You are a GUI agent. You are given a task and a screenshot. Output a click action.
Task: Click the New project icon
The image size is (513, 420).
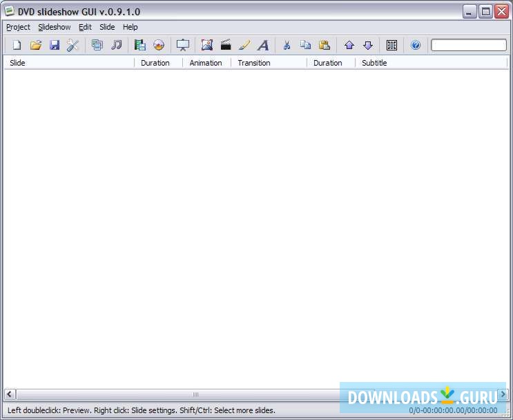point(17,45)
